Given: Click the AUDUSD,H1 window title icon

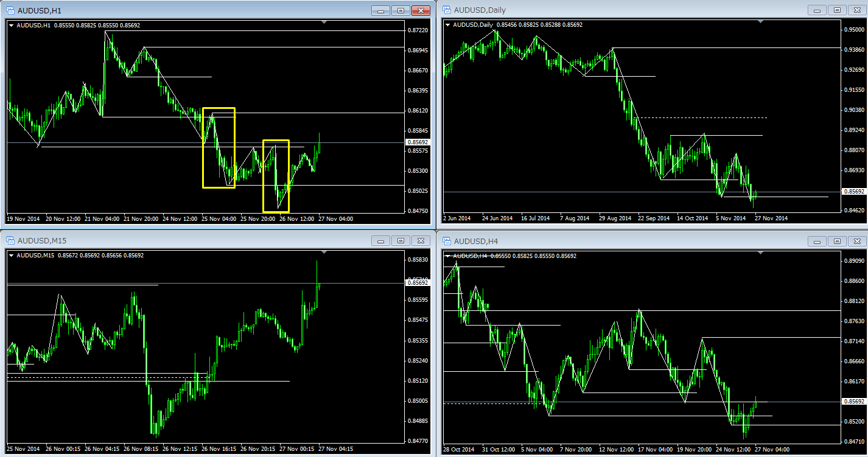Looking at the screenshot, I should point(10,11).
